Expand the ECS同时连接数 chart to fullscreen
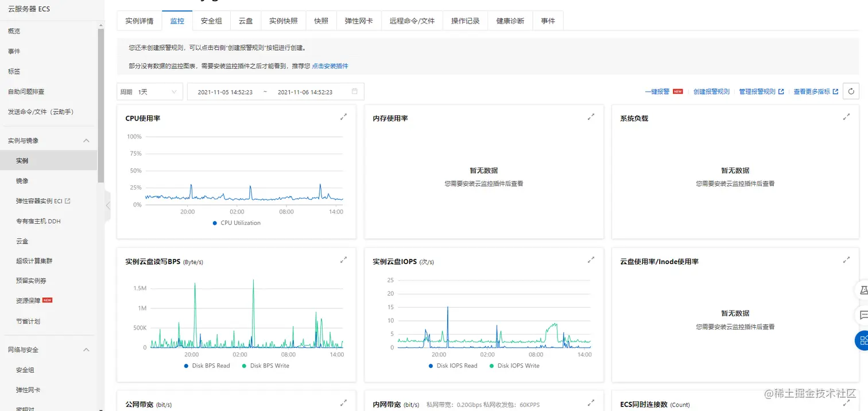The width and height of the screenshot is (868, 411). pos(846,403)
